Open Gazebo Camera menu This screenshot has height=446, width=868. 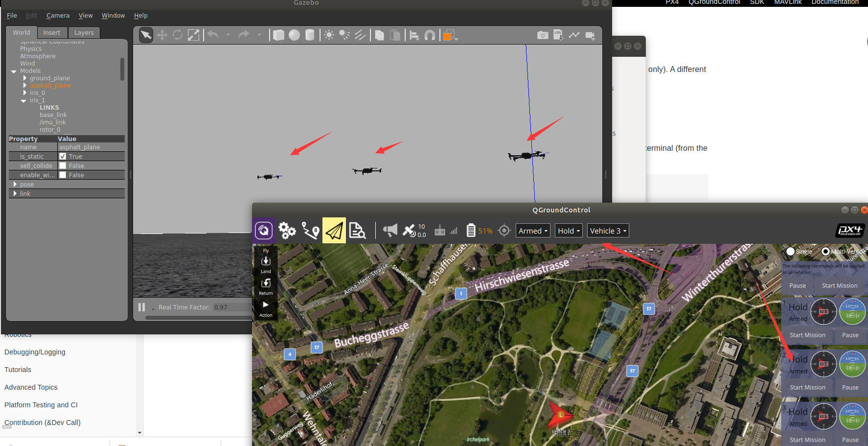pyautogui.click(x=58, y=16)
